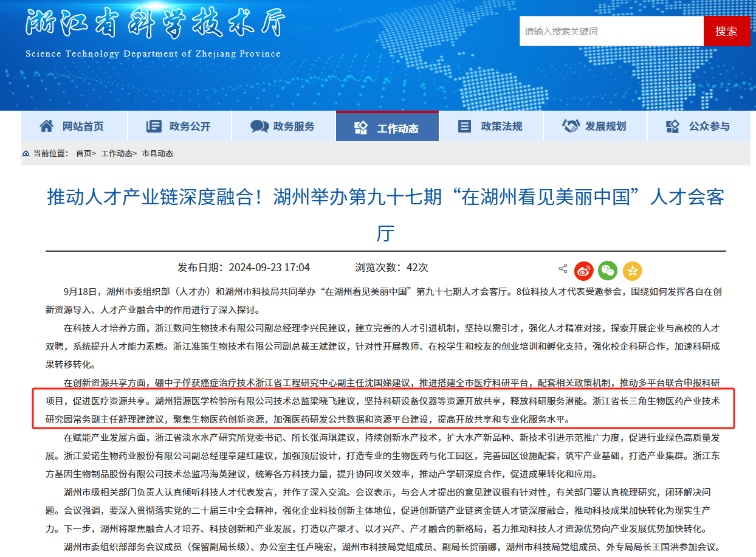Click the home icon before 当前位置
Image resolution: width=756 pixels, height=557 pixels.
26,153
